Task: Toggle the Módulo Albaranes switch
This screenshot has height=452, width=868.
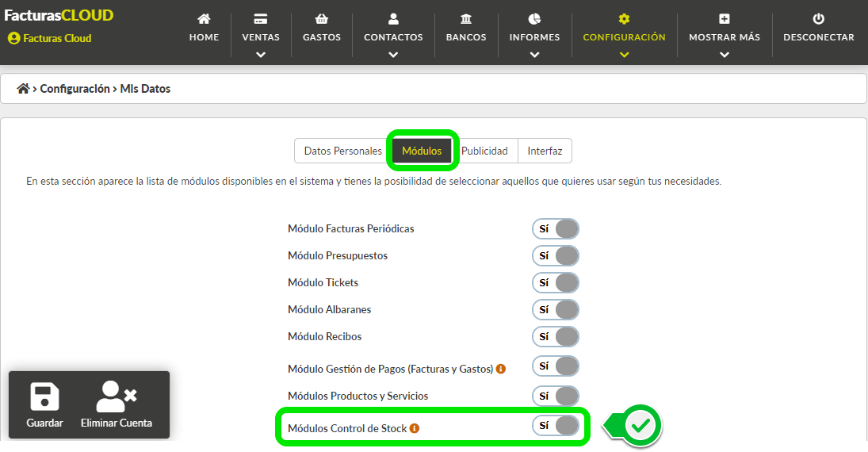Action: 556,309
